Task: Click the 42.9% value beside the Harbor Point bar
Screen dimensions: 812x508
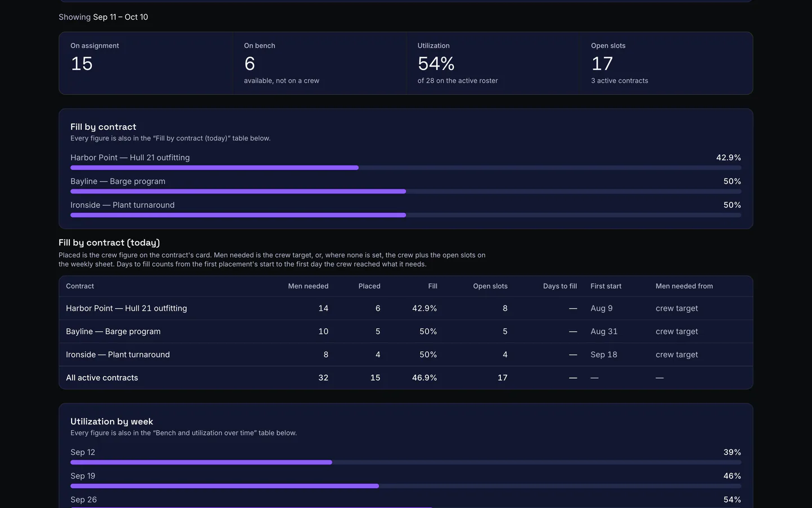Action: pyautogui.click(x=729, y=157)
